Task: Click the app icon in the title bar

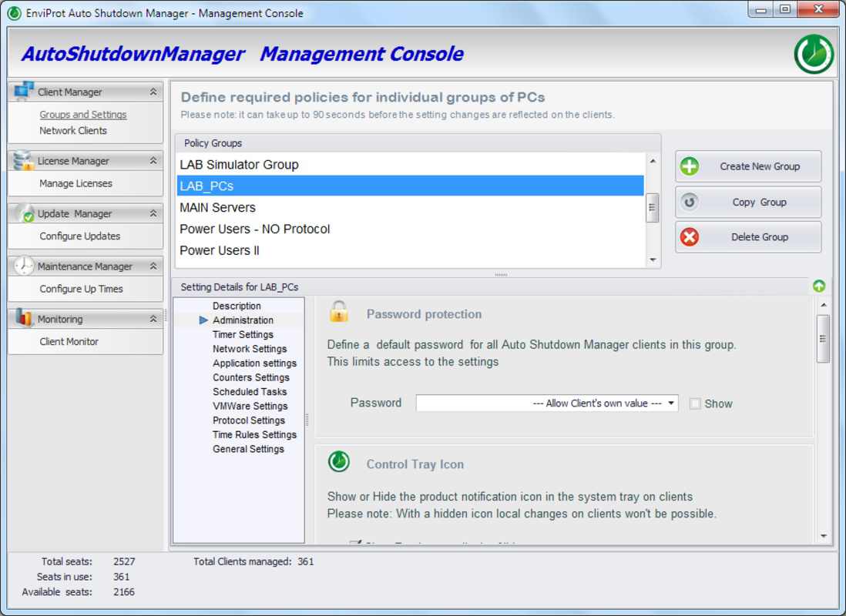Action: pyautogui.click(x=15, y=13)
